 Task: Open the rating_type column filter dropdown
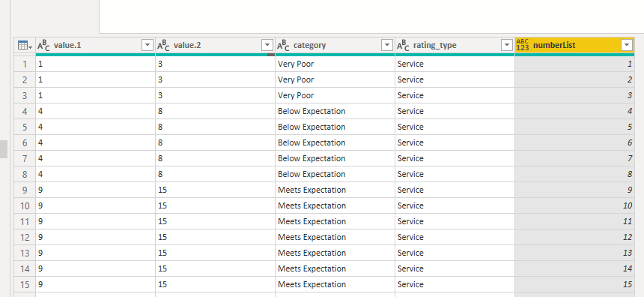click(507, 45)
